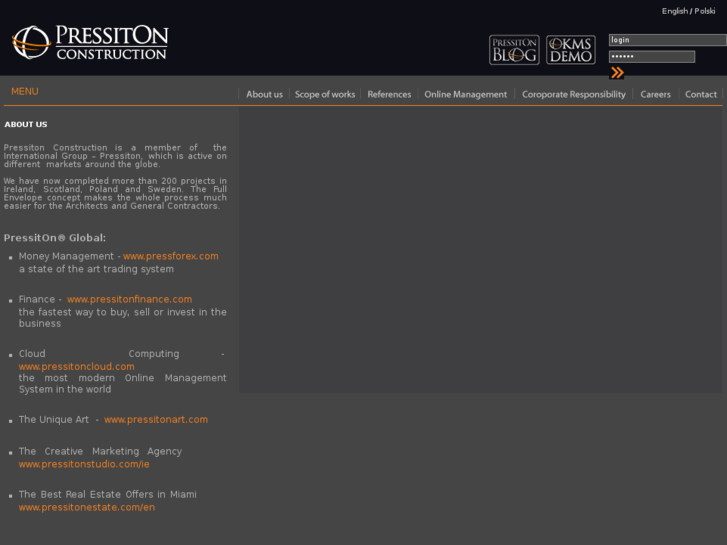Screen dimensions: 727x545
Task: Open the Scope of works menu item
Action: [325, 94]
